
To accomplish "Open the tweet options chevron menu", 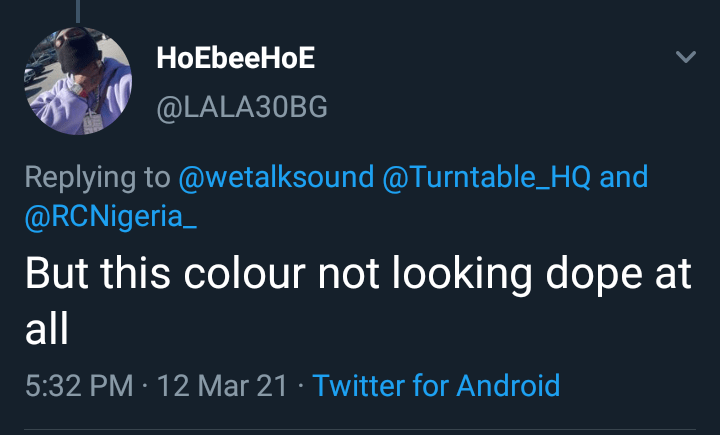I will (x=685, y=58).
